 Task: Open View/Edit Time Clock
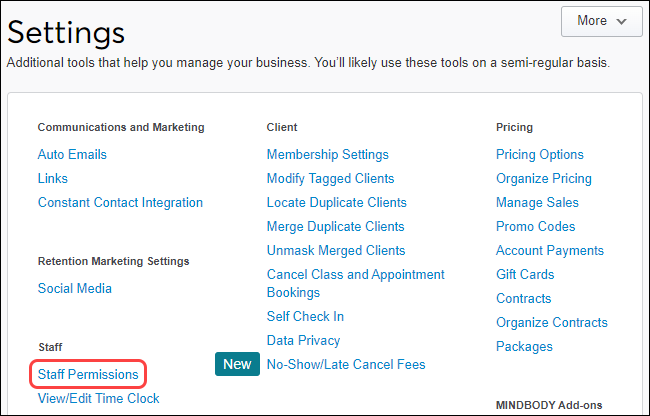coord(98,398)
